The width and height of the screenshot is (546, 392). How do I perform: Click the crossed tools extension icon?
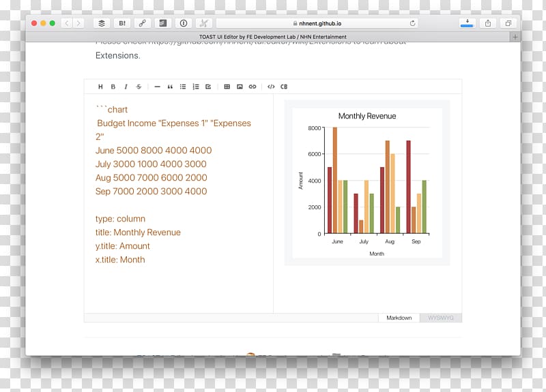pos(203,23)
